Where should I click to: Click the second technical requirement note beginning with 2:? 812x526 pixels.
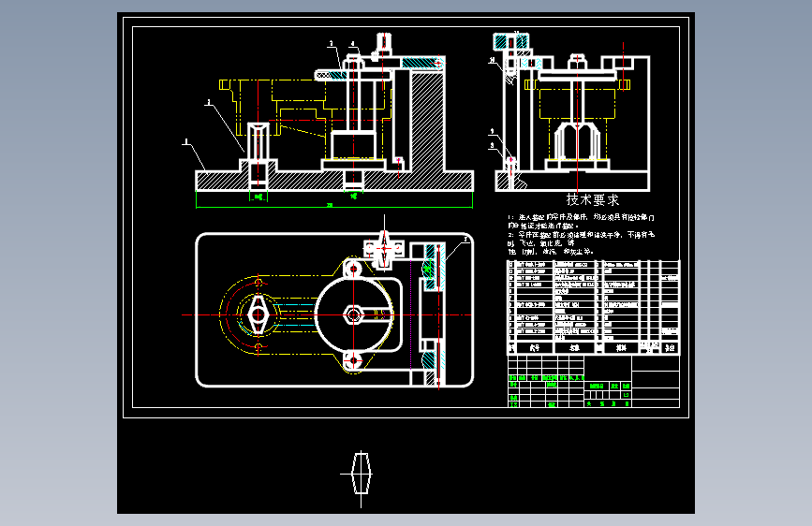(581, 242)
